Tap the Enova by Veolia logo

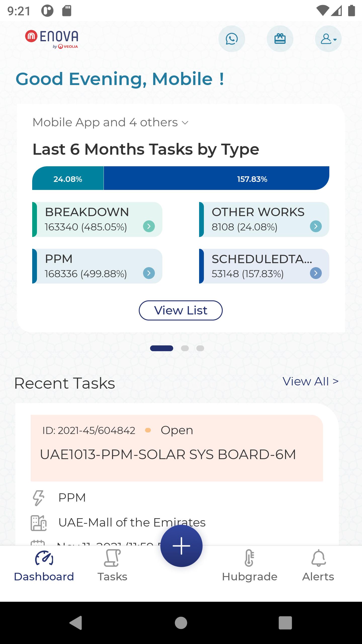(52, 39)
